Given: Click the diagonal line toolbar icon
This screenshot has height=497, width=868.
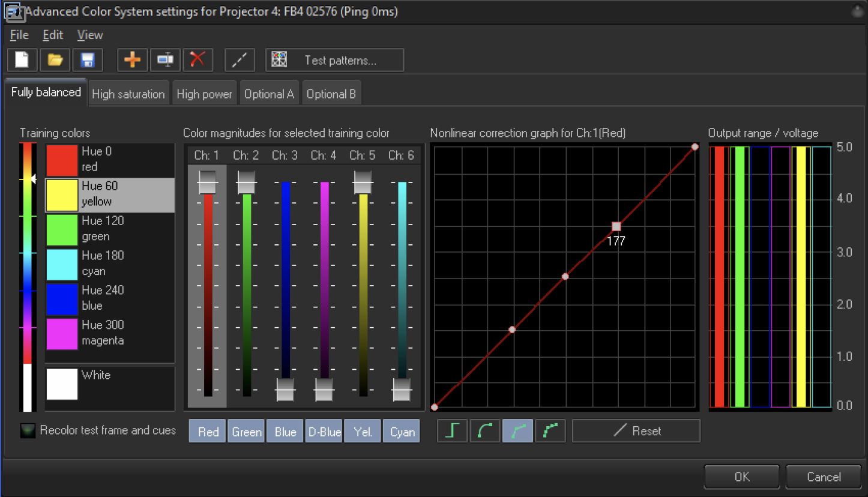Looking at the screenshot, I should tap(240, 60).
